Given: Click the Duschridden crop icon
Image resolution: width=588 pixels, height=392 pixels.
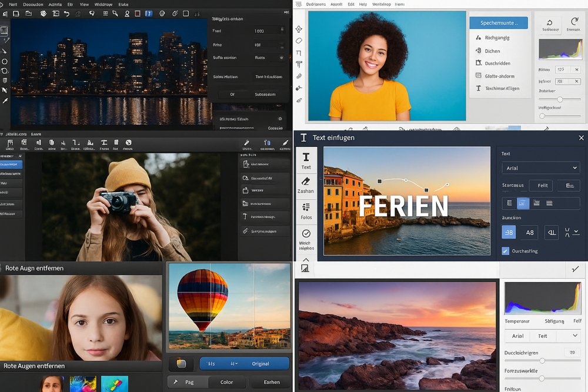Looking at the screenshot, I should click(x=479, y=63).
